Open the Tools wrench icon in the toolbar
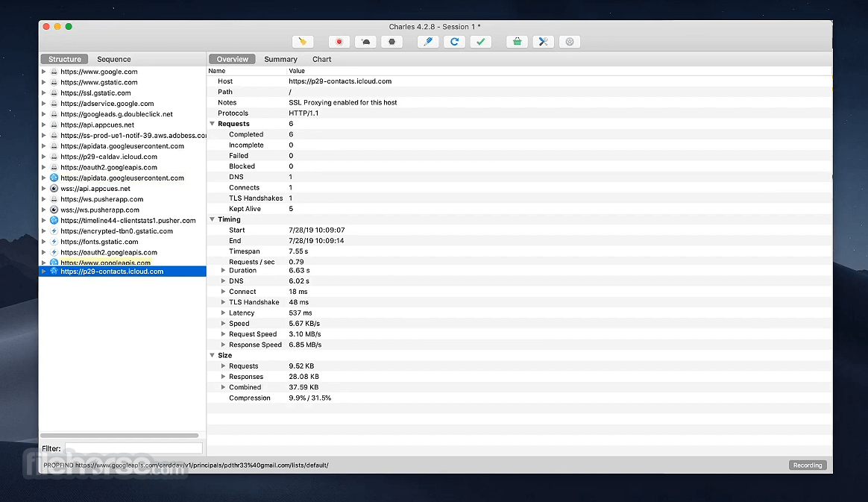Viewport: 868px width, 502px height. pyautogui.click(x=544, y=42)
